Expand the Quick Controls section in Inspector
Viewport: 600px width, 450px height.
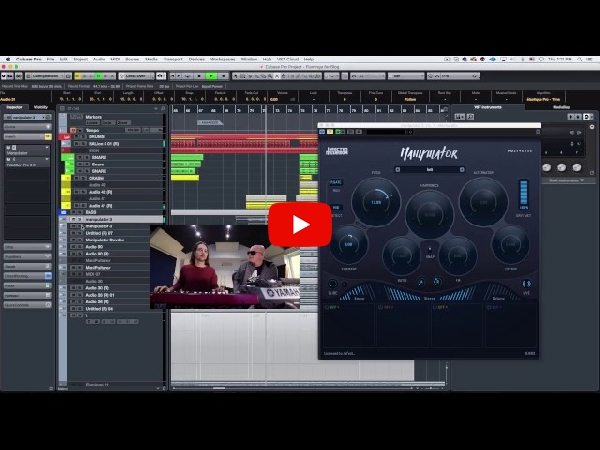coord(27,305)
